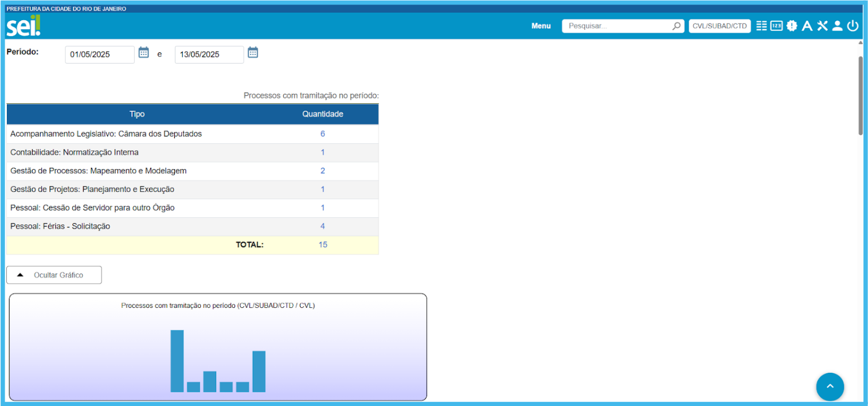
Task: Click in the Pesquisar search field
Action: click(x=616, y=26)
